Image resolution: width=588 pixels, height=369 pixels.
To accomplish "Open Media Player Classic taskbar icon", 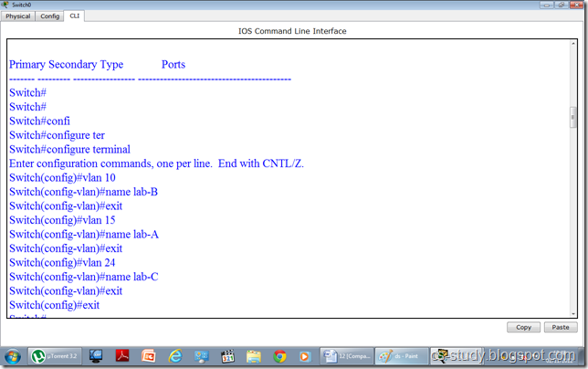I will (x=227, y=356).
